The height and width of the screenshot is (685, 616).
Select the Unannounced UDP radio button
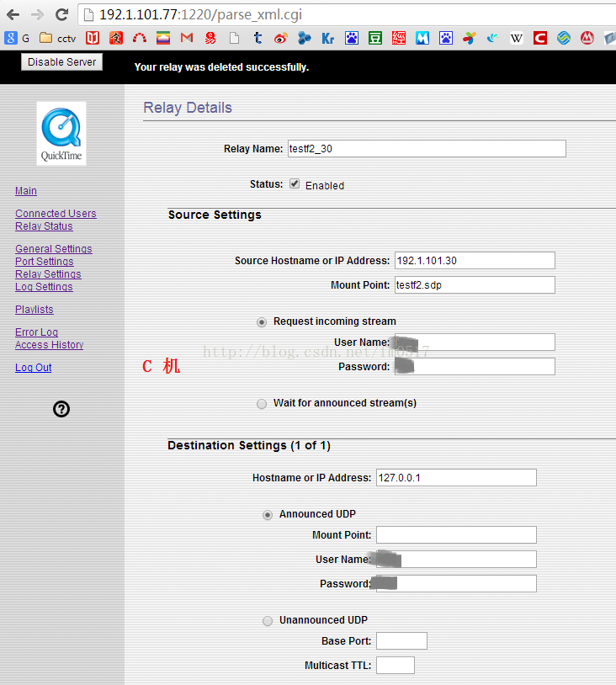268,621
